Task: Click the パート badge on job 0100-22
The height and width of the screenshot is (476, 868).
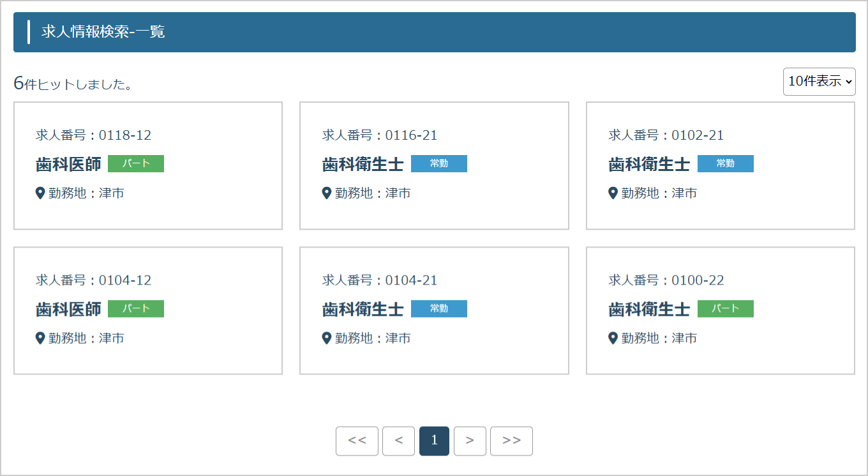Action: pos(725,309)
